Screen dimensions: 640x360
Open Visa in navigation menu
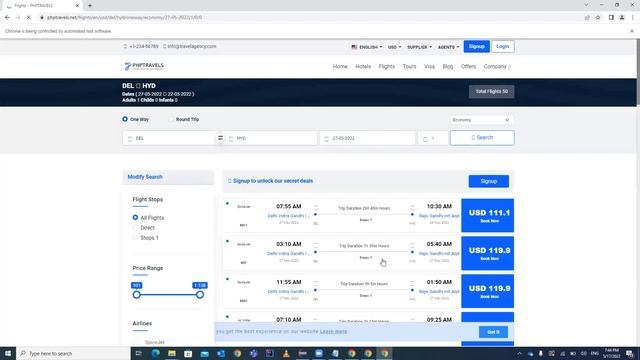[x=429, y=67]
